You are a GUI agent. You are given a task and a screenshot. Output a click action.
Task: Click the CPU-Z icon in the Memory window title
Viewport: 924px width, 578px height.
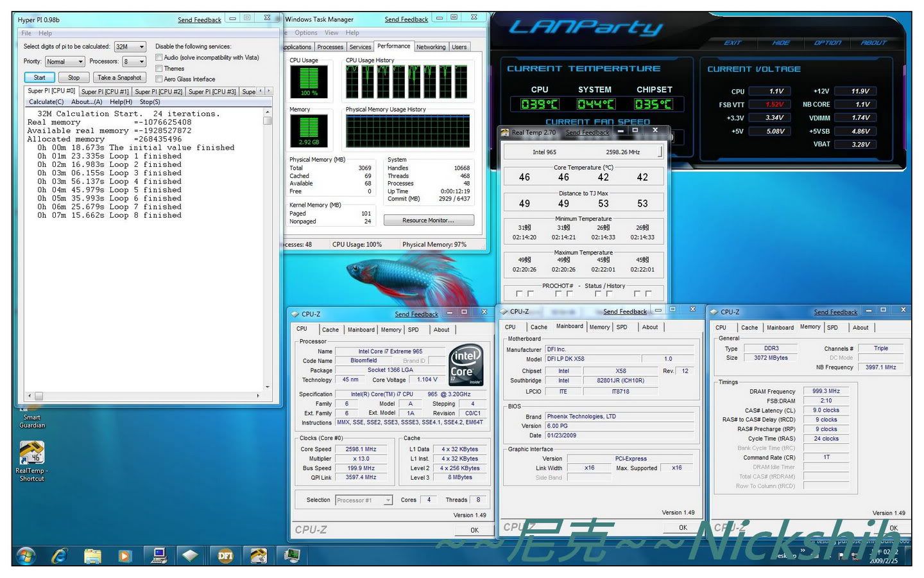(713, 311)
